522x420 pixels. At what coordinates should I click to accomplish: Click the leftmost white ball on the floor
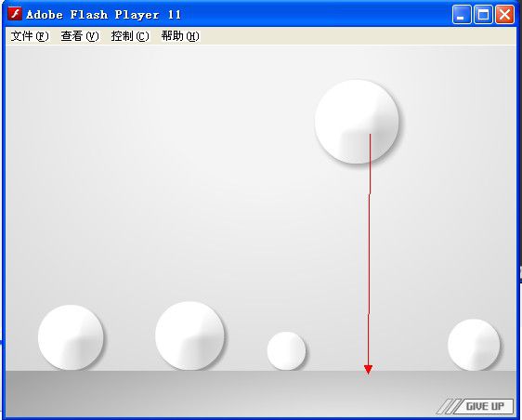click(x=71, y=337)
